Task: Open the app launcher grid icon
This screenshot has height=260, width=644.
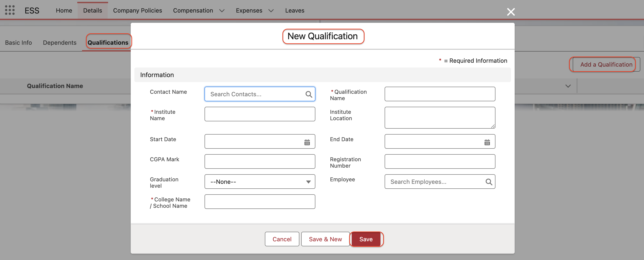Action: (10, 10)
